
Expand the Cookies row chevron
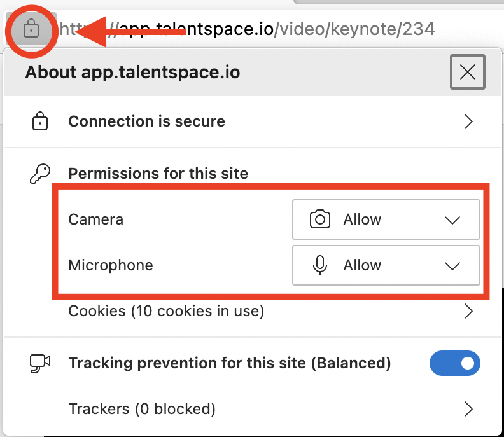pos(468,311)
